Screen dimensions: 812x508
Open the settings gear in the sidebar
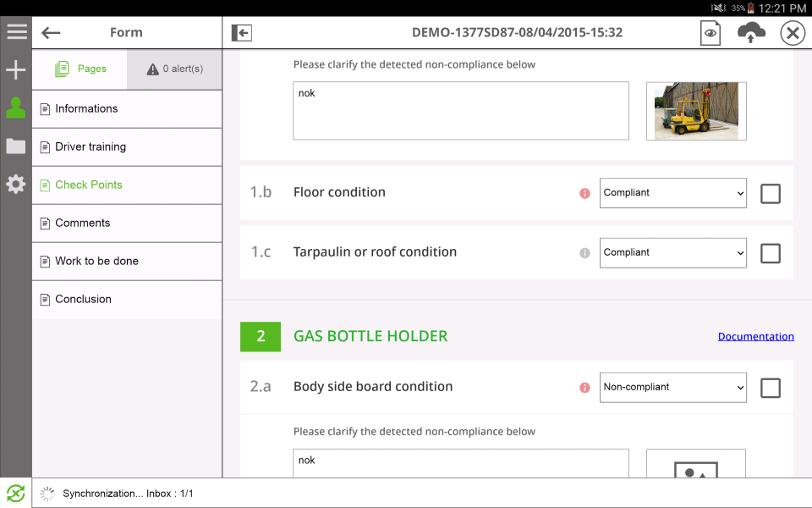click(15, 184)
